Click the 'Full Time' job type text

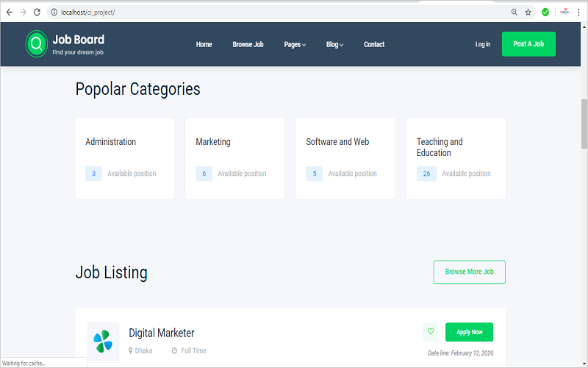coord(194,351)
